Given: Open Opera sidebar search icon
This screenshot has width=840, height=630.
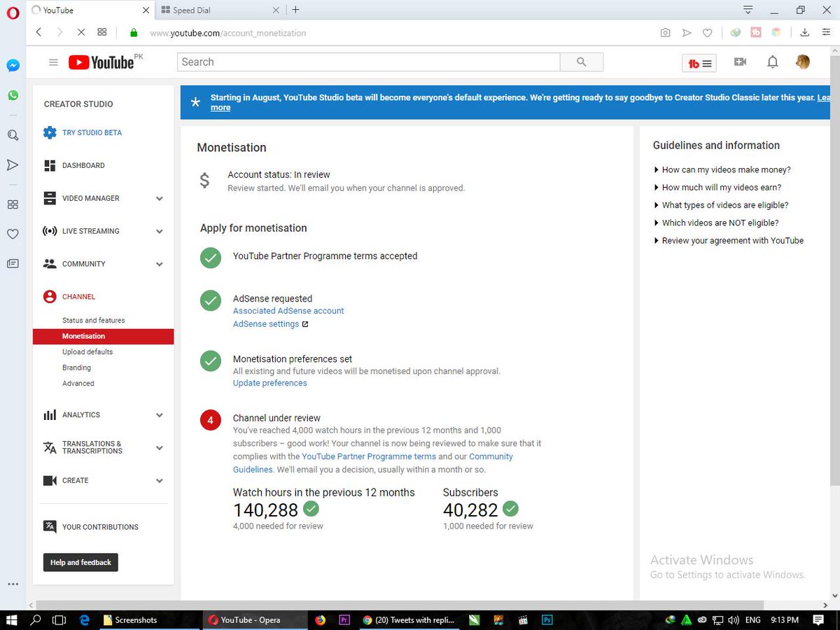Looking at the screenshot, I should (13, 135).
